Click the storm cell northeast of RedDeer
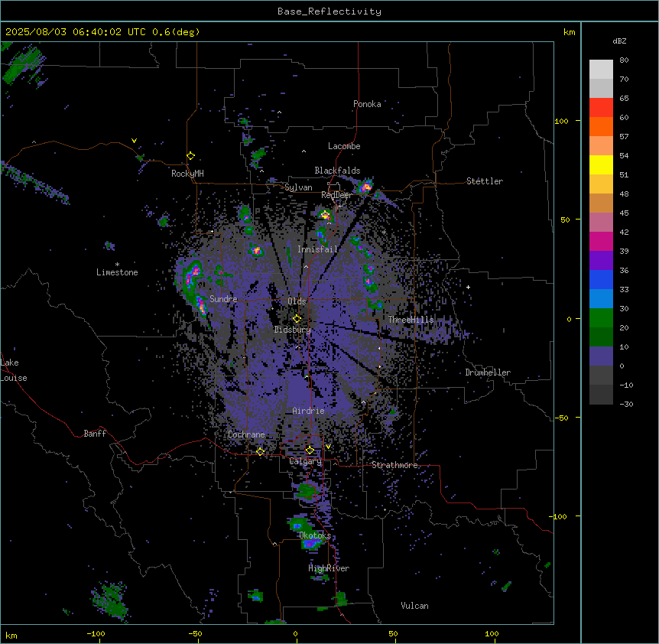 (365, 187)
